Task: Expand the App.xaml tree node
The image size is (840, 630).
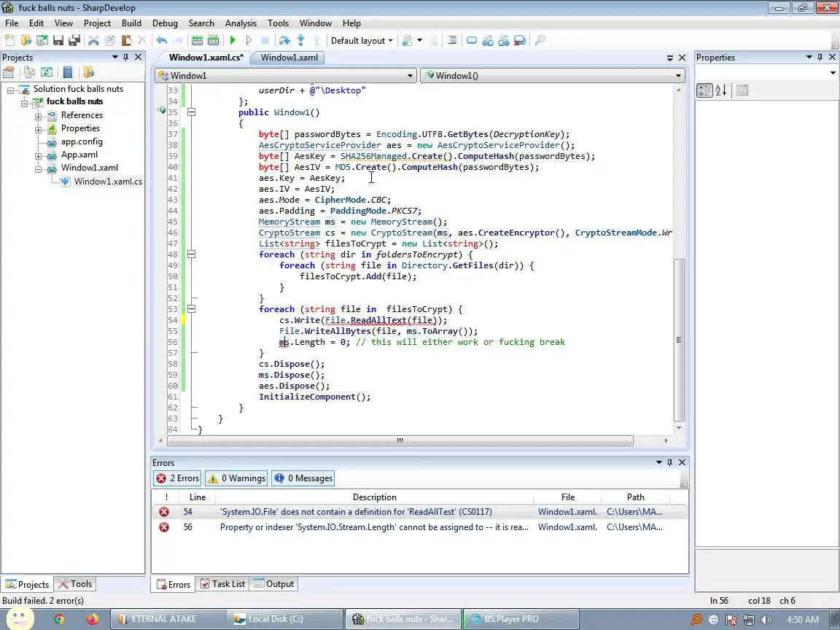Action: coord(38,156)
